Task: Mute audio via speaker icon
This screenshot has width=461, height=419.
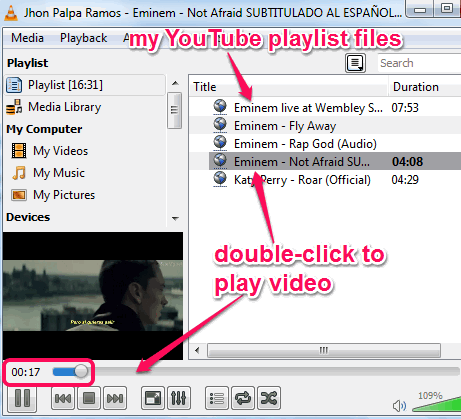Action: (399, 406)
